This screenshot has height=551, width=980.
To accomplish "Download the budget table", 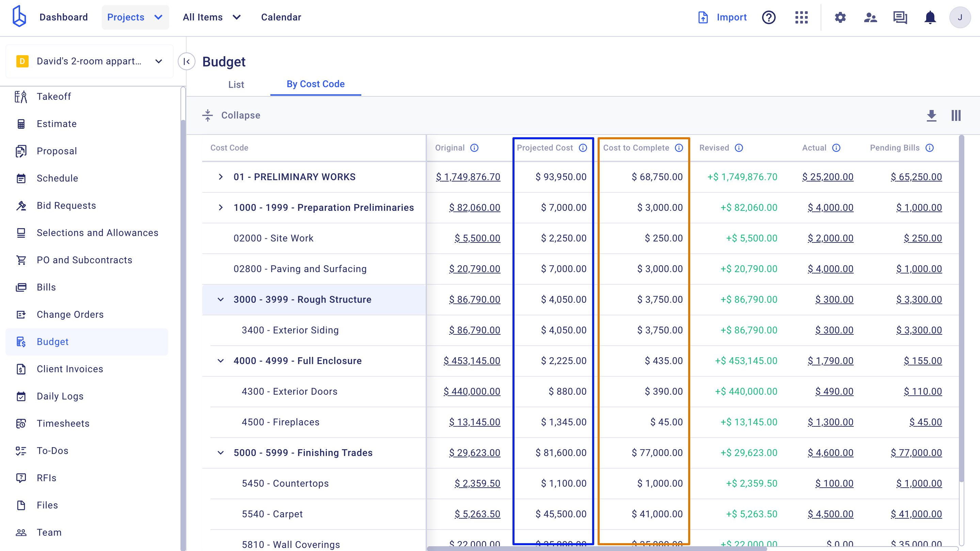I will coord(931,115).
